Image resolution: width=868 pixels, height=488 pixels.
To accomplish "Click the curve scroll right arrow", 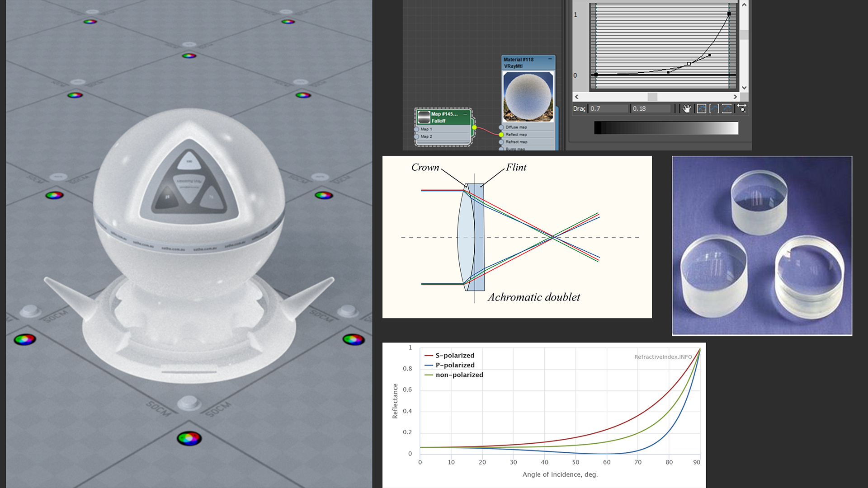I will 735,97.
